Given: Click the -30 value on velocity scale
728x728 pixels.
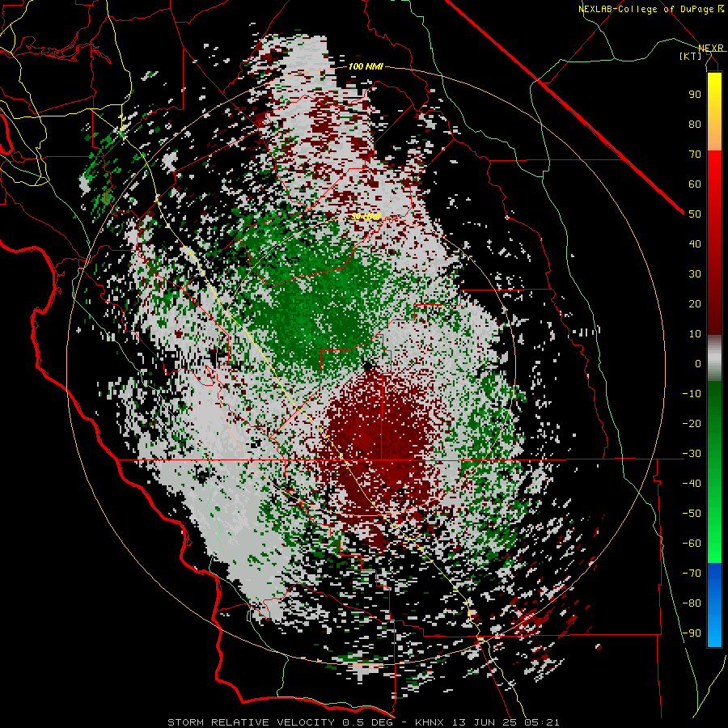Looking at the screenshot, I should (692, 454).
